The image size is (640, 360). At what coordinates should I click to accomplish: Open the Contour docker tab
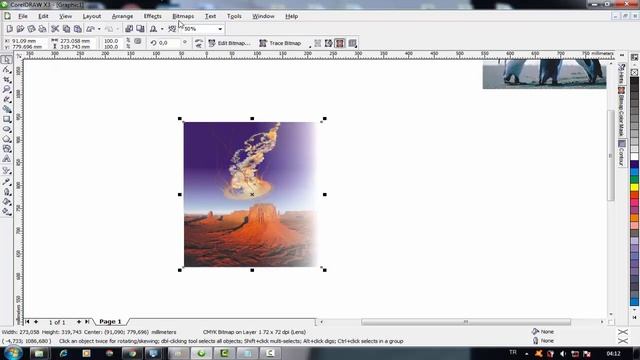pyautogui.click(x=621, y=152)
